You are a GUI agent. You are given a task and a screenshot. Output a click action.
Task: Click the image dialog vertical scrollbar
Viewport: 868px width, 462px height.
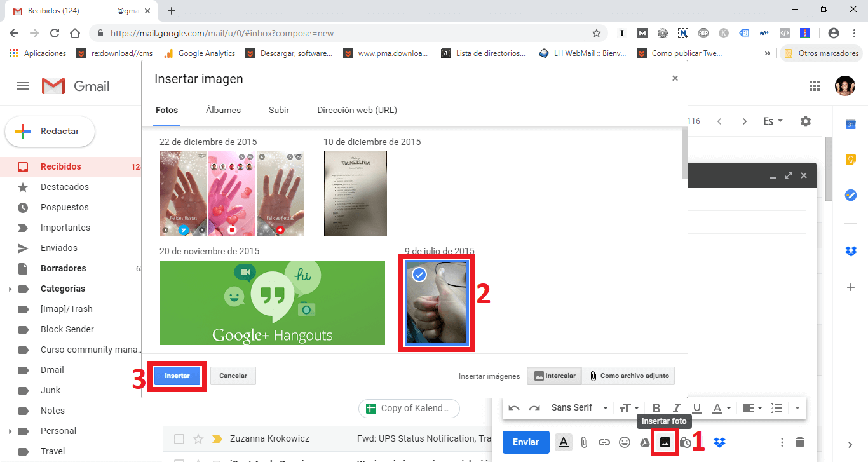(x=684, y=153)
